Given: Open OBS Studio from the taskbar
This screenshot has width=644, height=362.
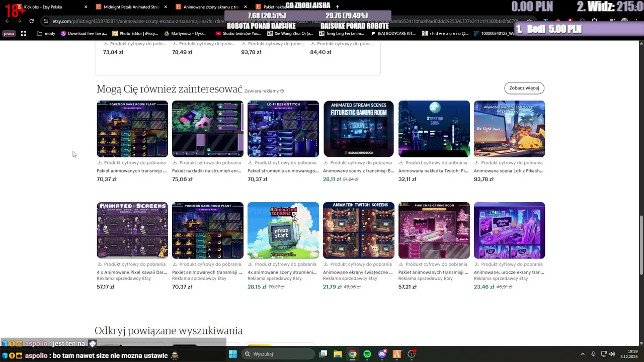Looking at the screenshot, I should [x=412, y=354].
